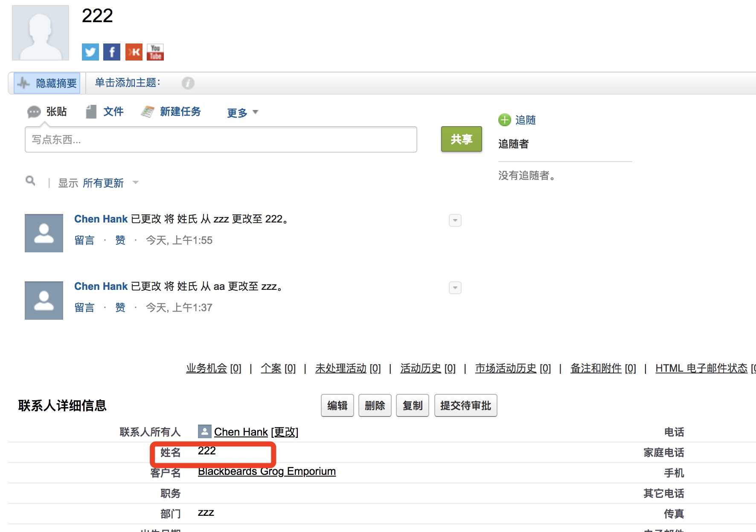Jump to 市场活动历史 [0] related list

click(513, 368)
